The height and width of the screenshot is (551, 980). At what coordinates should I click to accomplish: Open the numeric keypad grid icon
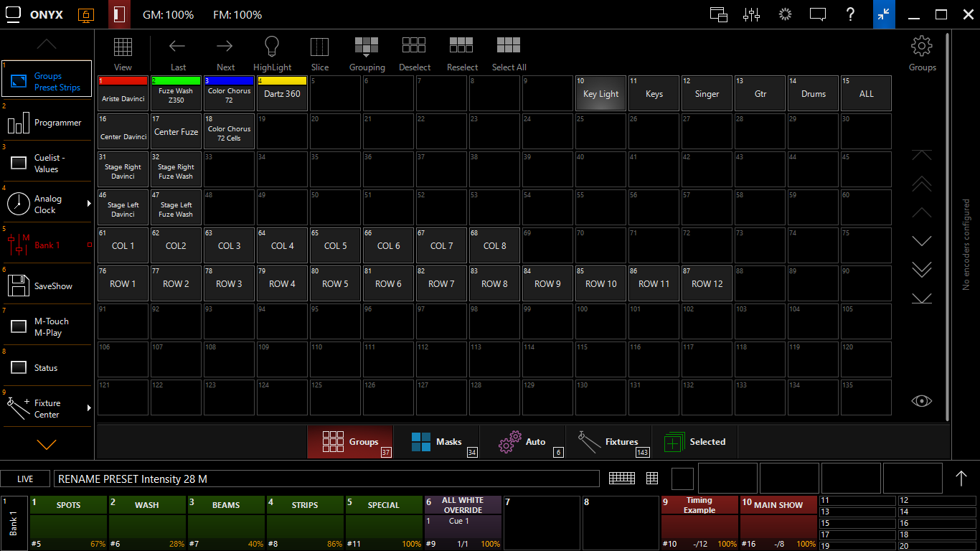coord(652,478)
